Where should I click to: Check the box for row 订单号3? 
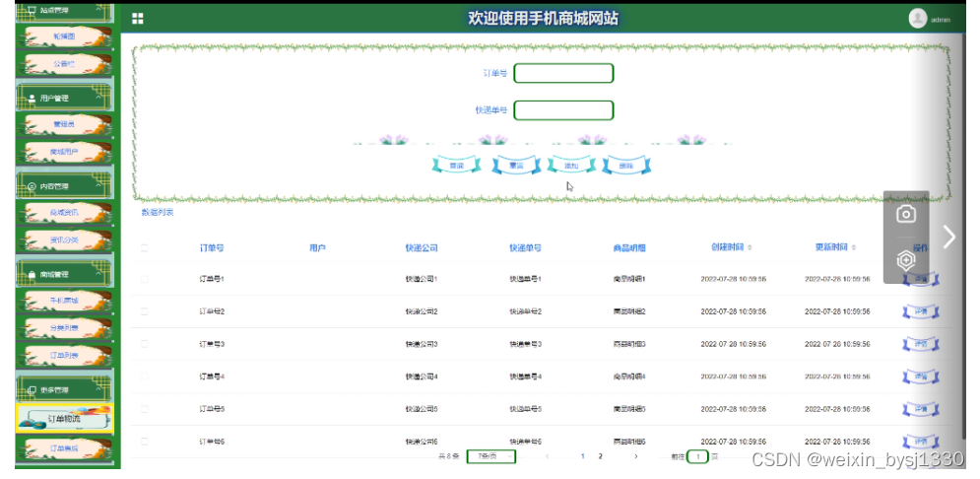pos(145,343)
